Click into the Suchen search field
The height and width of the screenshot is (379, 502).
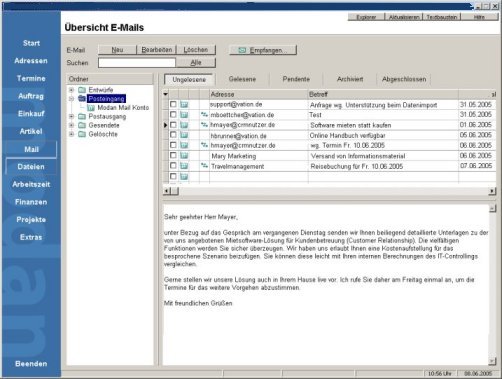(x=137, y=63)
